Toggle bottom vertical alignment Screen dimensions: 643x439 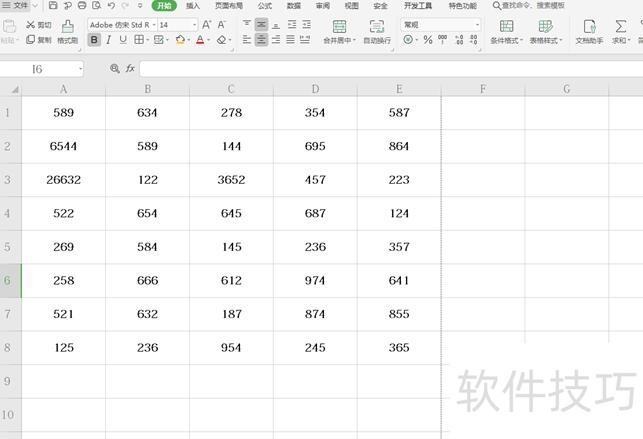tap(276, 25)
